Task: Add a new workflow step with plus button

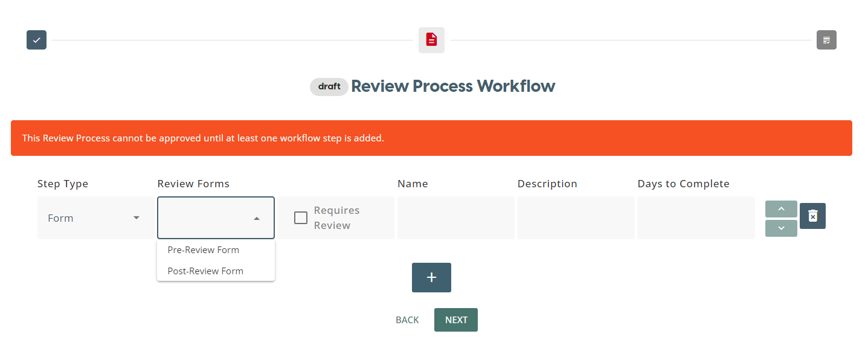Action: (431, 277)
